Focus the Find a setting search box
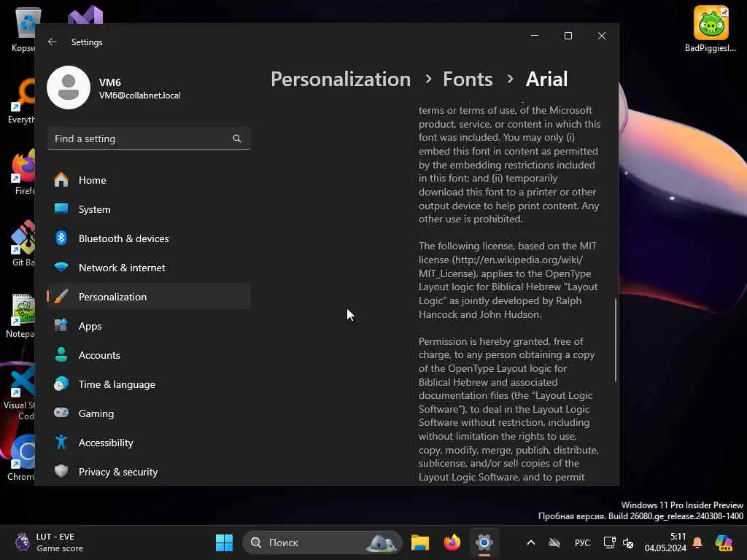 [x=149, y=139]
